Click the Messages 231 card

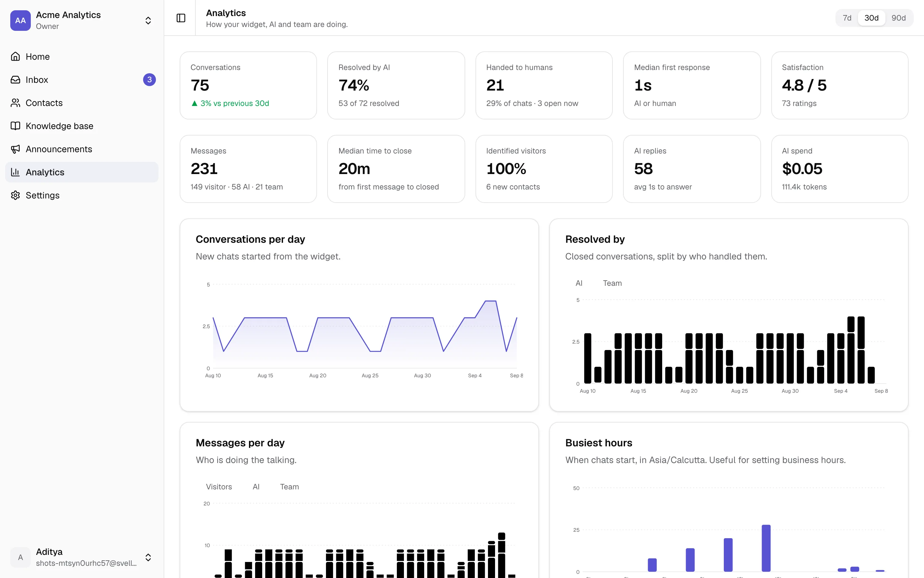click(248, 169)
